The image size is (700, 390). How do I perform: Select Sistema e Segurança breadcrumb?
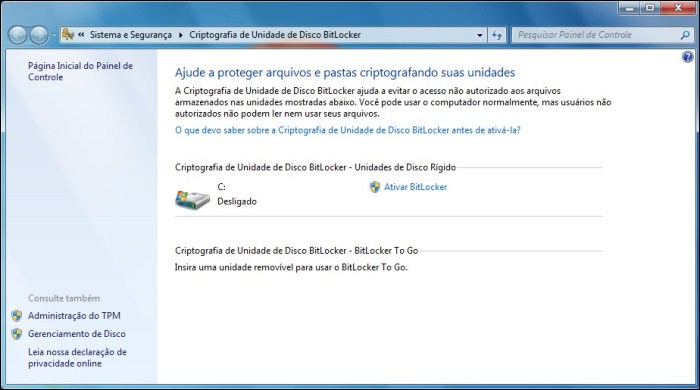[x=131, y=35]
